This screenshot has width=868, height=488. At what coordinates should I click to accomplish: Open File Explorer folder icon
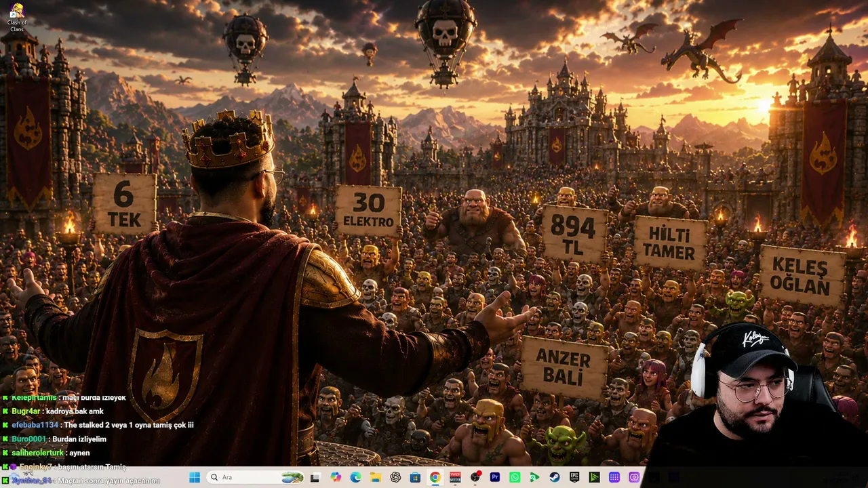click(375, 477)
